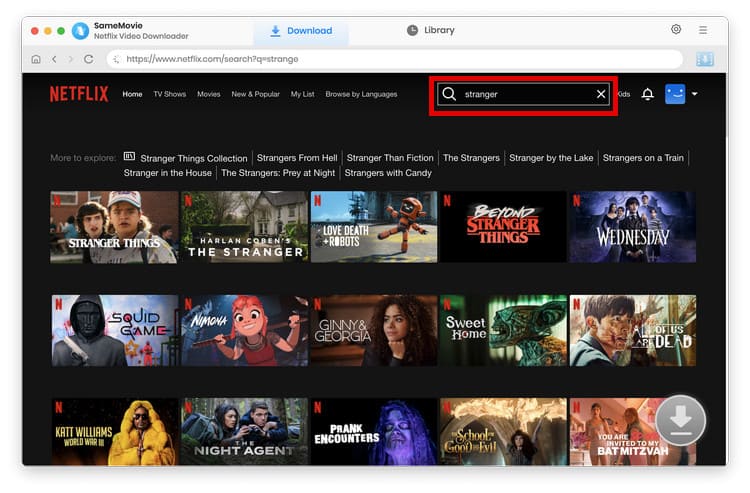The width and height of the screenshot is (750, 493).
Task: Open Stranger Things Collection link
Action: tap(194, 158)
